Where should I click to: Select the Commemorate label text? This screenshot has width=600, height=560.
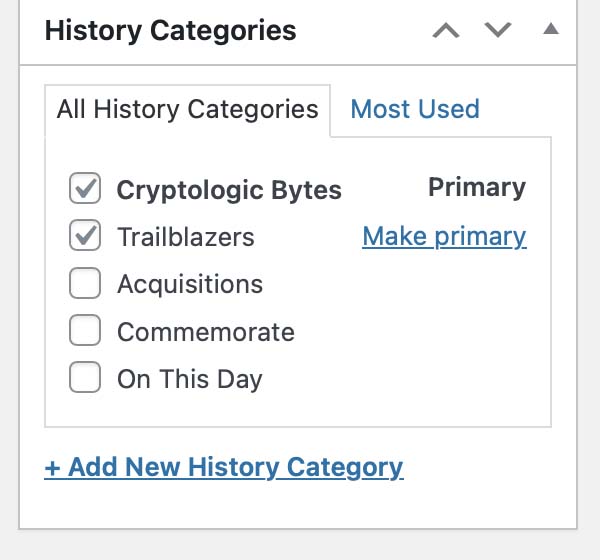(x=206, y=332)
